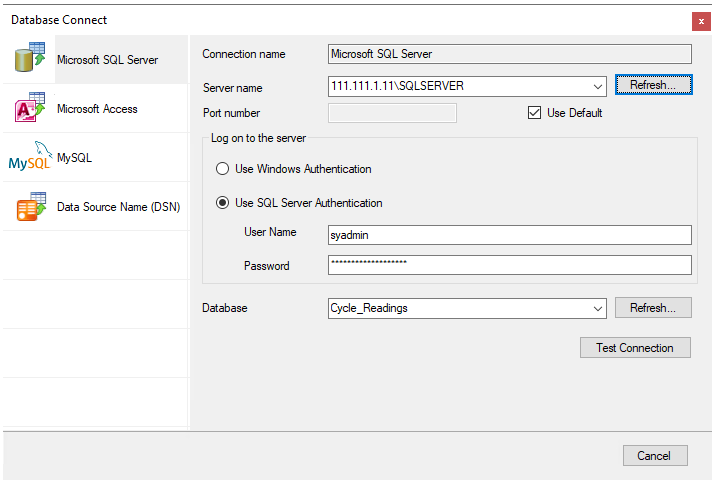
Task: Switch to the Microsoft Access entry
Action: tap(95, 109)
